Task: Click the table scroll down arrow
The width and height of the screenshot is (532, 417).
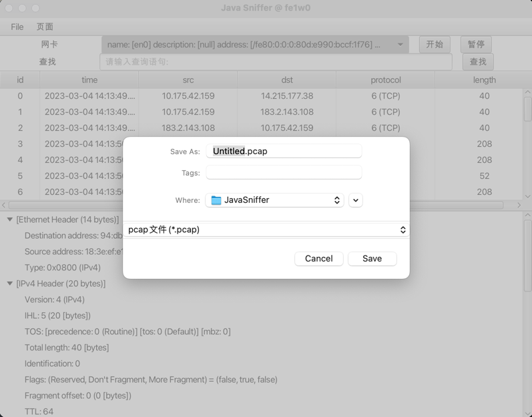Action: [527, 196]
